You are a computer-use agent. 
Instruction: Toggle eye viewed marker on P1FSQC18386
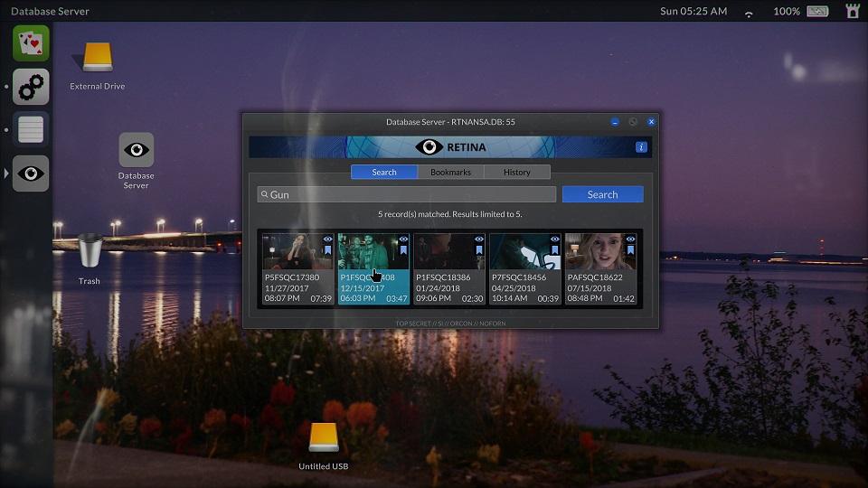[479, 239]
